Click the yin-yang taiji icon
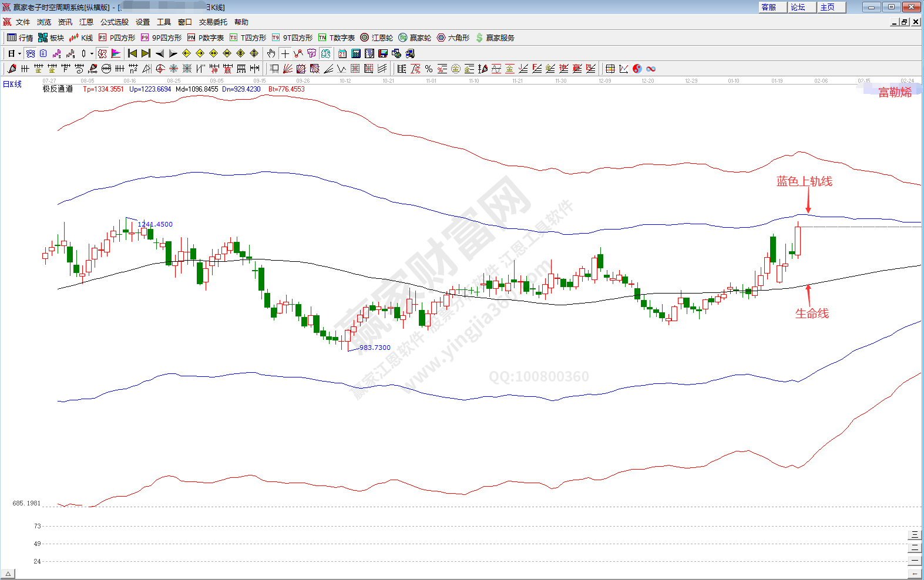 pyautogui.click(x=637, y=69)
